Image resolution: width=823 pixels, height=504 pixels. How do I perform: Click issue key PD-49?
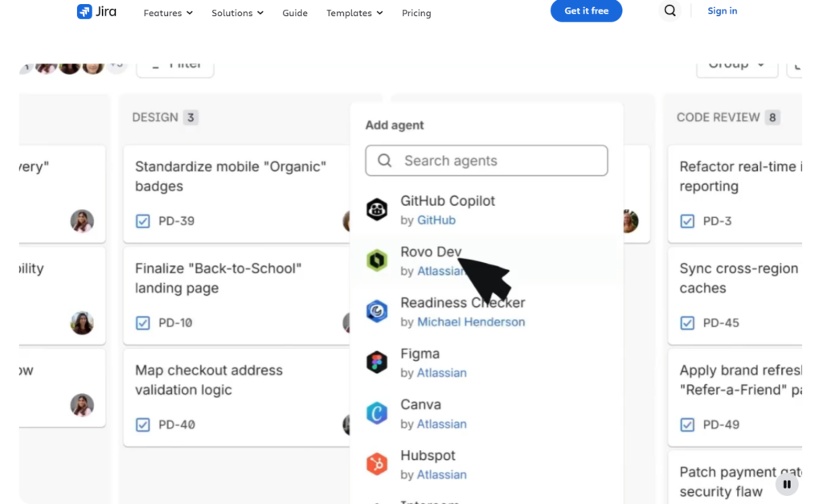[x=721, y=424]
